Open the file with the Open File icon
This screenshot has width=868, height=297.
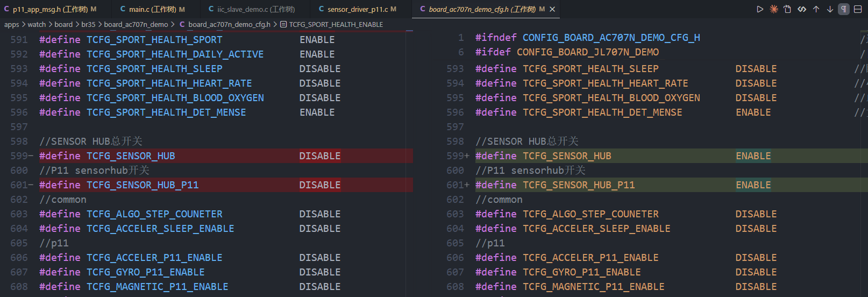click(787, 9)
